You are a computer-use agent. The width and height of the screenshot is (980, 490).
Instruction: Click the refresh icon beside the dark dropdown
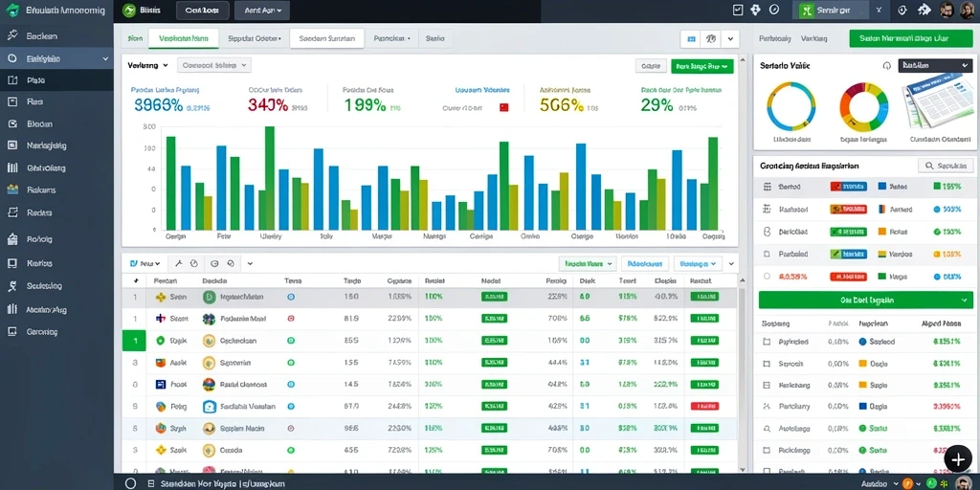coord(886,66)
